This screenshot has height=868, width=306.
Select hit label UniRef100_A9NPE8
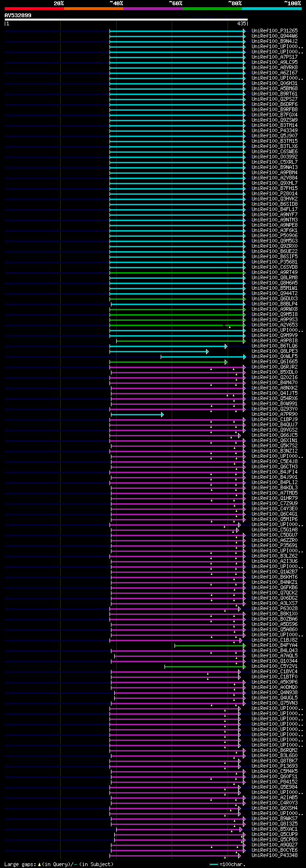pyautogui.click(x=274, y=225)
